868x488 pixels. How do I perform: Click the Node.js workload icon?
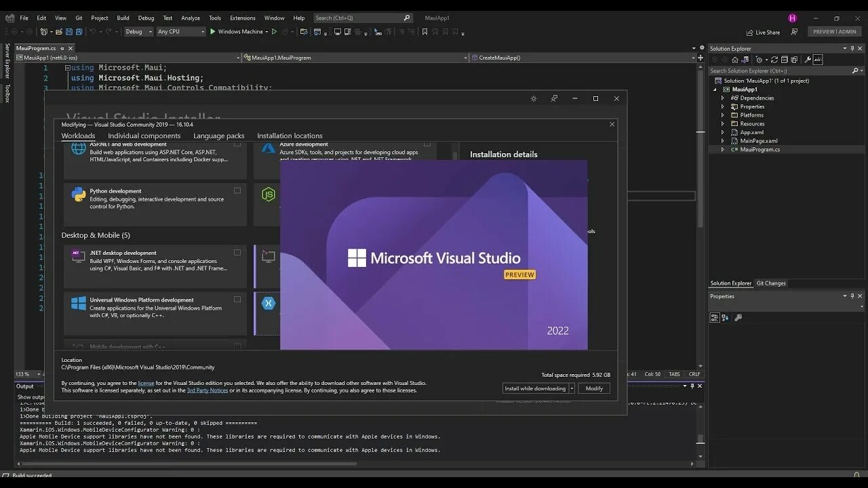tap(269, 195)
